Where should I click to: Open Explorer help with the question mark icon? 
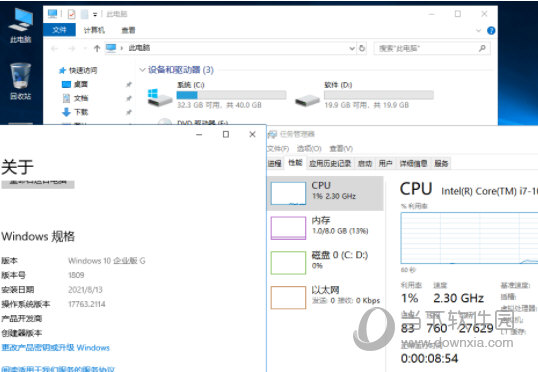[x=491, y=31]
